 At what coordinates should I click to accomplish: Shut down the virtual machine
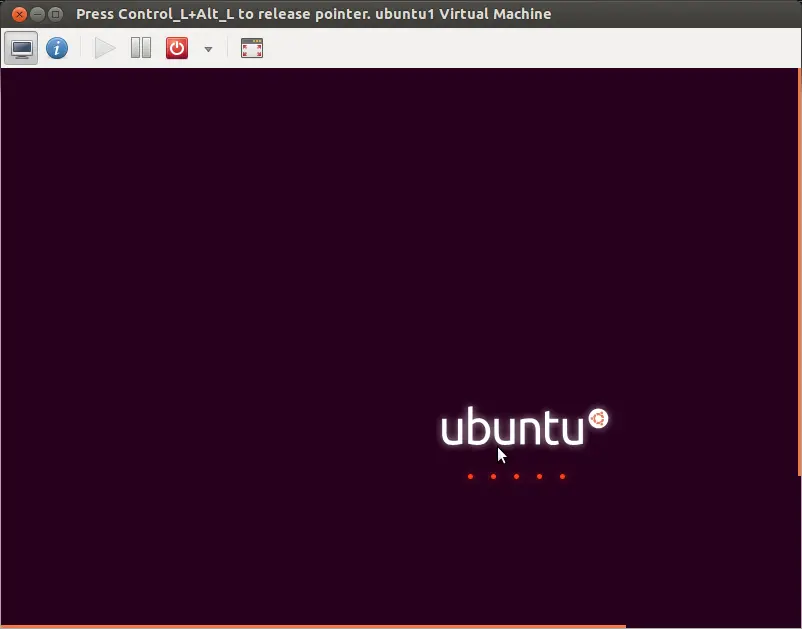point(177,48)
